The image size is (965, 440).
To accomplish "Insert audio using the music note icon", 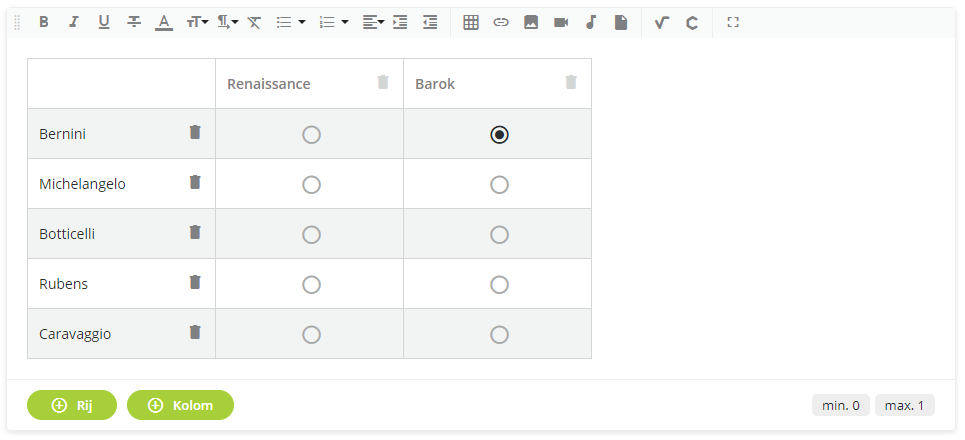I will point(591,22).
